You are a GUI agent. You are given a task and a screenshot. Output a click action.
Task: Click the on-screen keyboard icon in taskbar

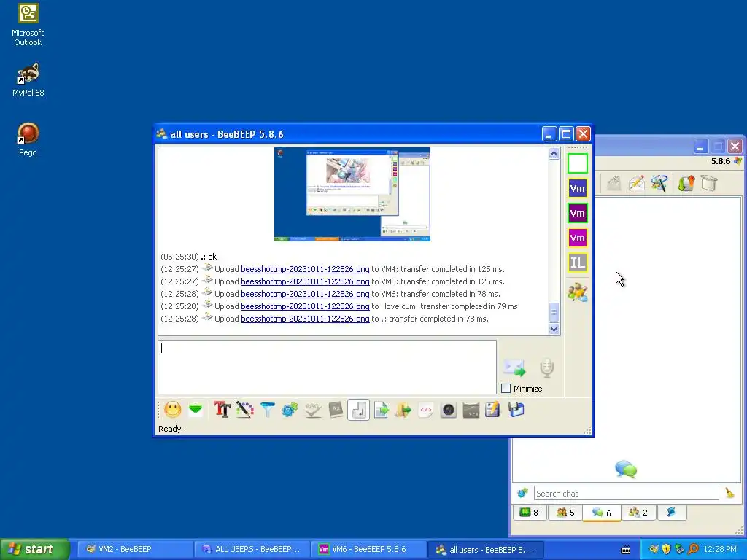coord(626,550)
